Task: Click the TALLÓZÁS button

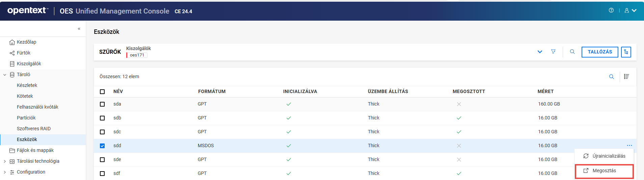Action: [x=599, y=52]
